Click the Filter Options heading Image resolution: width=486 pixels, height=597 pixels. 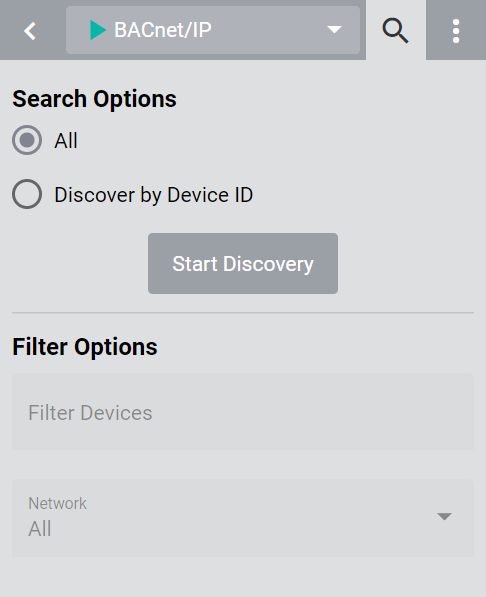pyautogui.click(x=85, y=347)
